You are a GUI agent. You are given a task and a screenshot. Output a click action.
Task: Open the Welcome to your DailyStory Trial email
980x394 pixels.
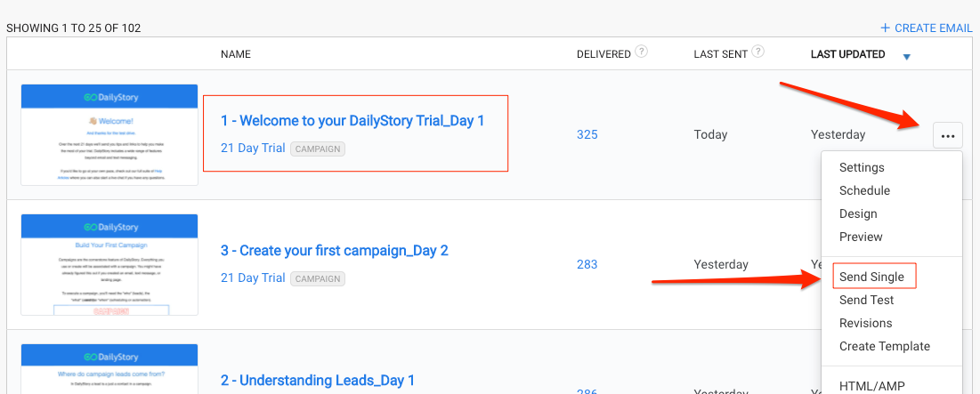click(x=352, y=120)
